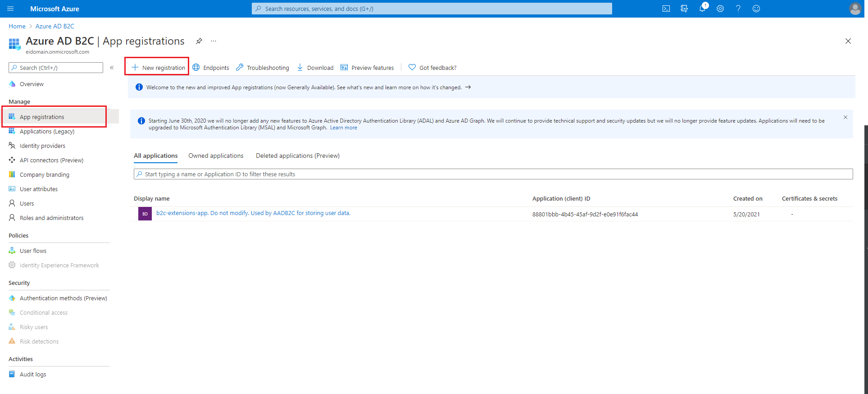Screen dimensions: 868x394
Task: Click the Application (client) ID column header
Action: click(x=561, y=199)
